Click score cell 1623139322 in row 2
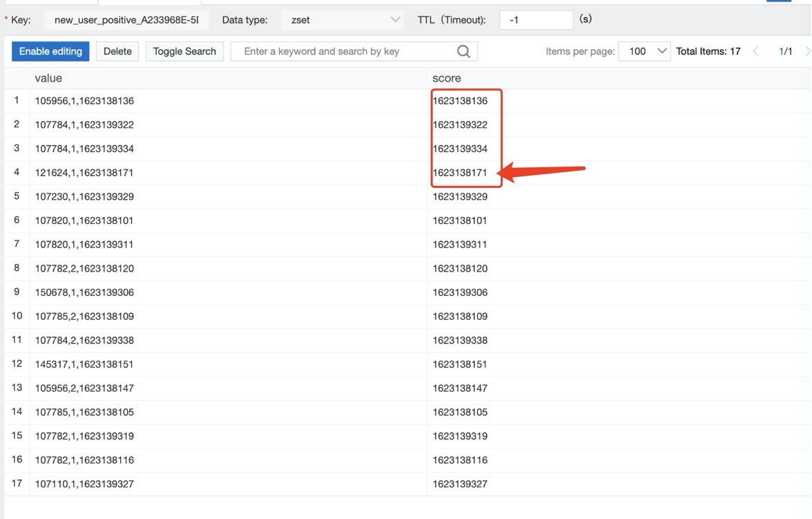 [x=460, y=124]
